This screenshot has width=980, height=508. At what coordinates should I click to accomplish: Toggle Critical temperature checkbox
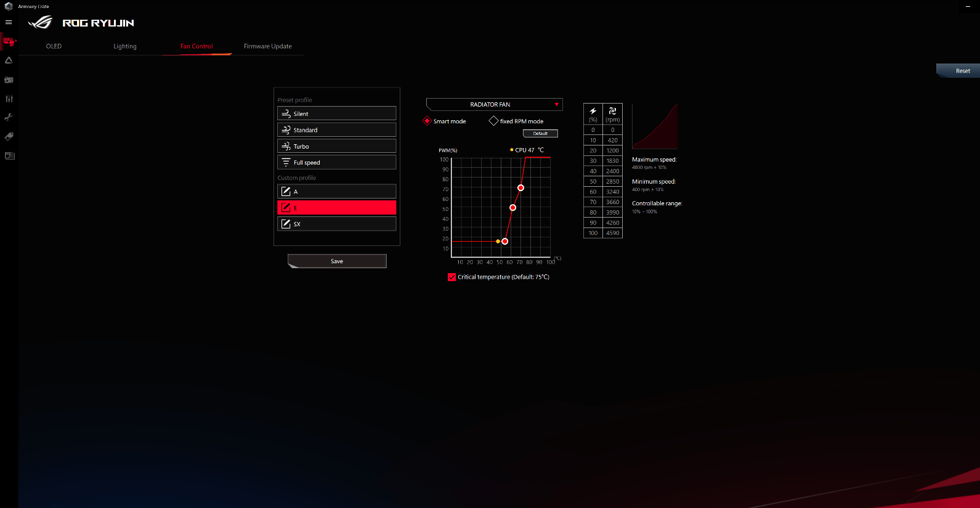pyautogui.click(x=452, y=277)
